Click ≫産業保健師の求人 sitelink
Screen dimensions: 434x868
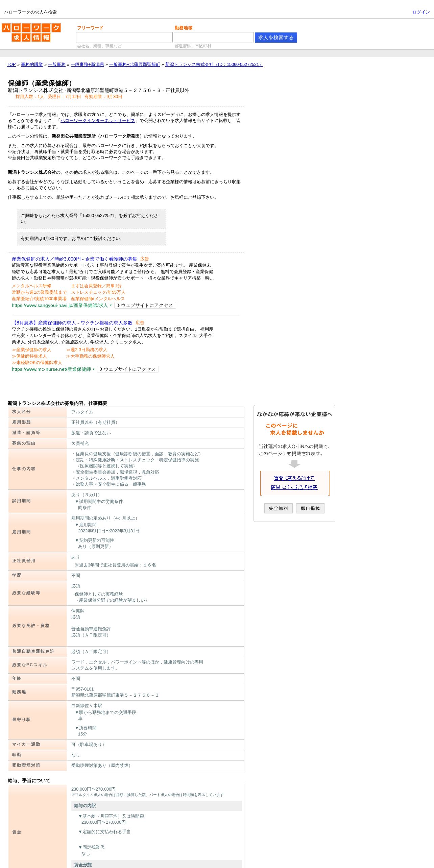(x=31, y=350)
